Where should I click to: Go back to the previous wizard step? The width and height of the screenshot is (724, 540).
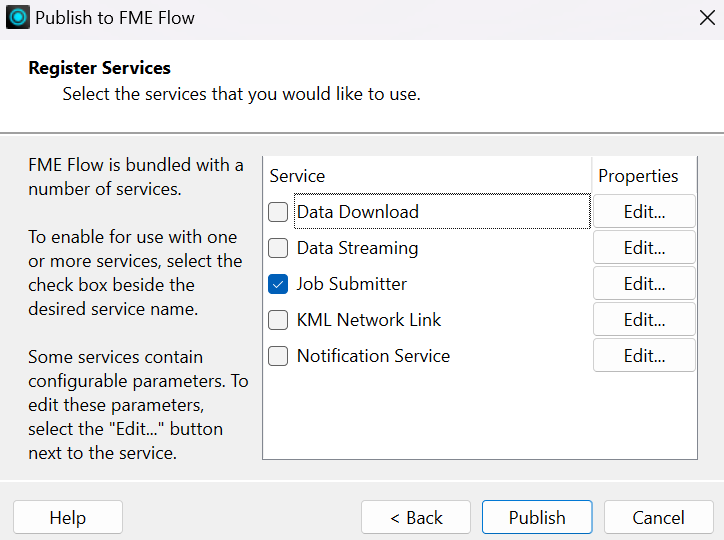coord(416,517)
